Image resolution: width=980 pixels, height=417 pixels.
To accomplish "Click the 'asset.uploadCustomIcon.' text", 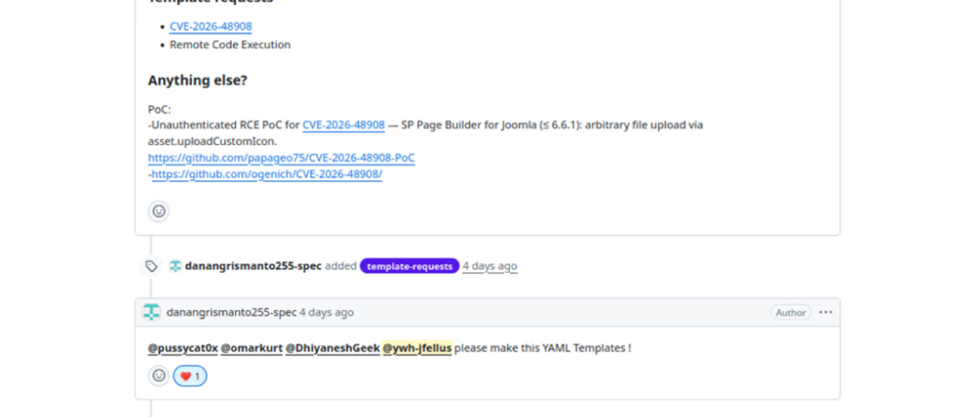I will tap(213, 141).
